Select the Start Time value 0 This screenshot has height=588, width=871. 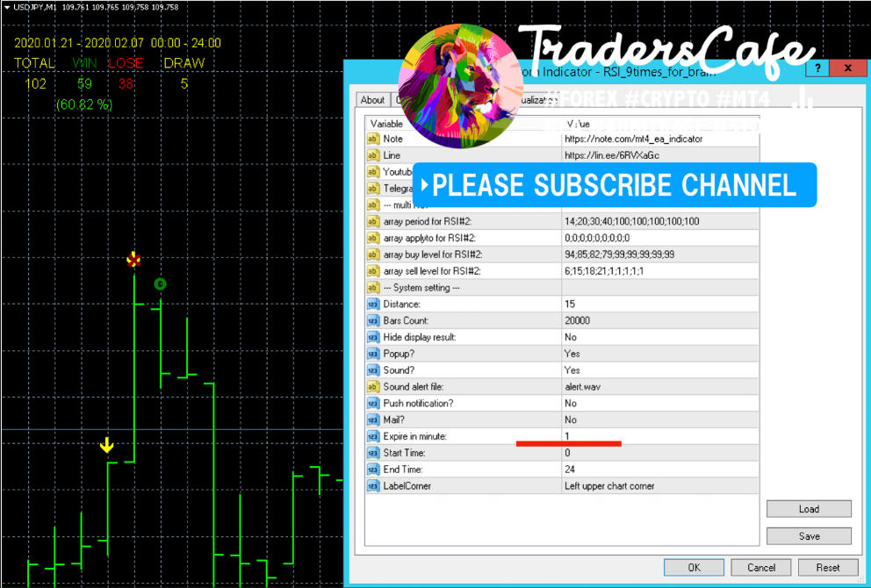coord(567,453)
